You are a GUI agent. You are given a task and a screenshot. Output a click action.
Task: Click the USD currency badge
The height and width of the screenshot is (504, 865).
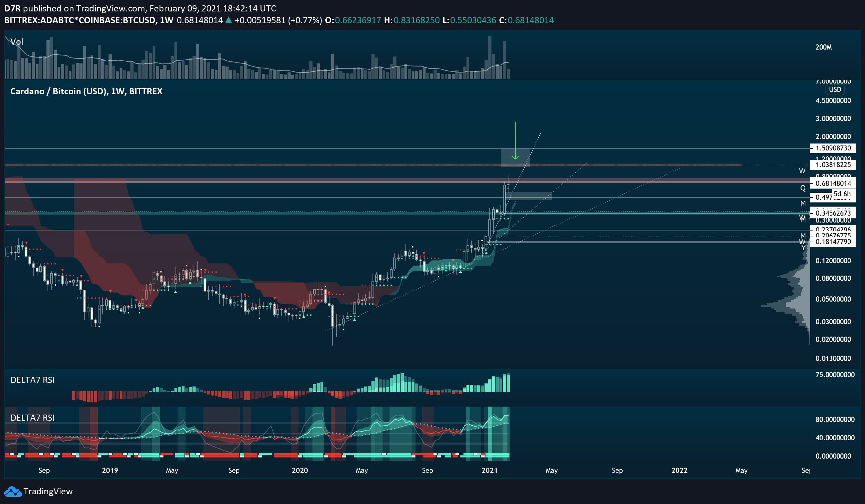click(x=835, y=89)
